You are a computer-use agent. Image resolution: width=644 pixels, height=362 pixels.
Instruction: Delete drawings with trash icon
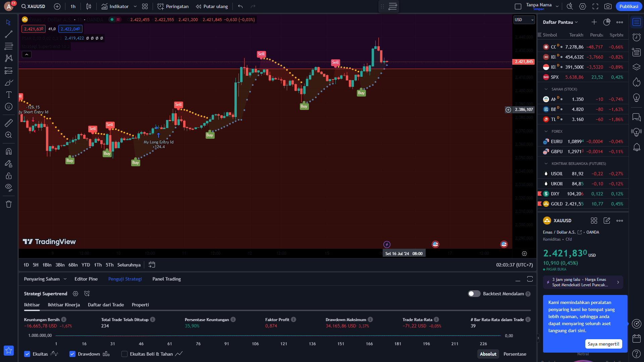point(9,204)
